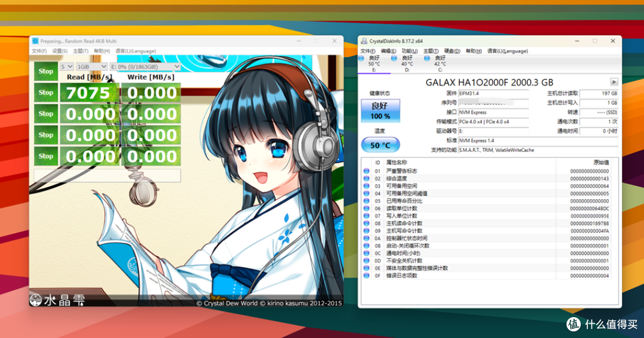Image resolution: width=644 pixels, height=338 pixels.
Task: Click status icon of attribute 07 写入单位计数
Action: point(366,216)
